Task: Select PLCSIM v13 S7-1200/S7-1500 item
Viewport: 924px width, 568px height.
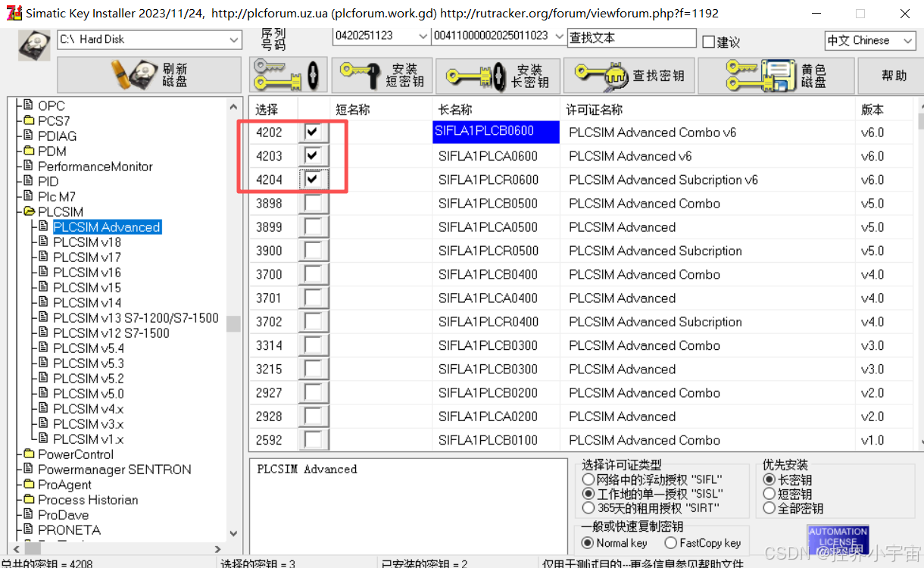Action: (136, 318)
